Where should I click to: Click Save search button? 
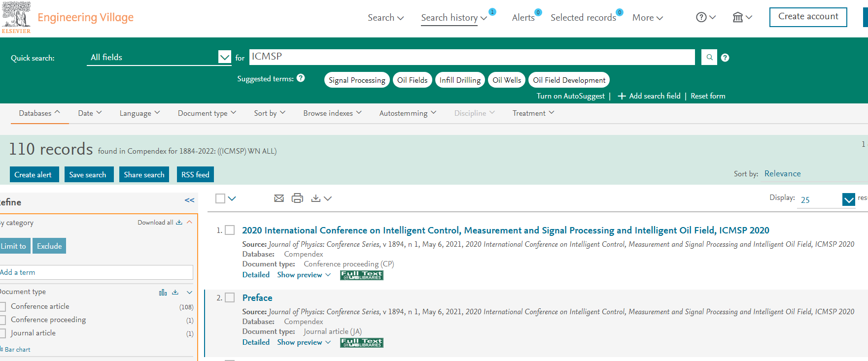89,174
